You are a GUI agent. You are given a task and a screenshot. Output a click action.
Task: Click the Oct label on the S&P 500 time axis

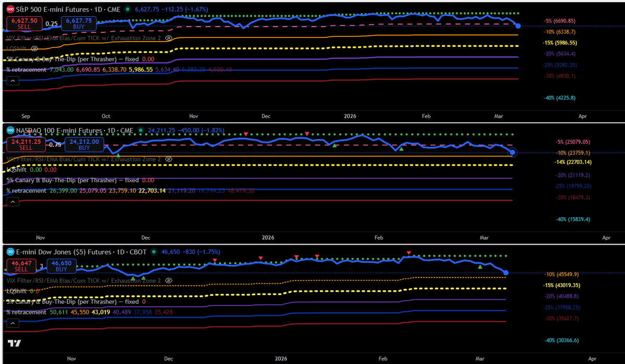pos(106,117)
